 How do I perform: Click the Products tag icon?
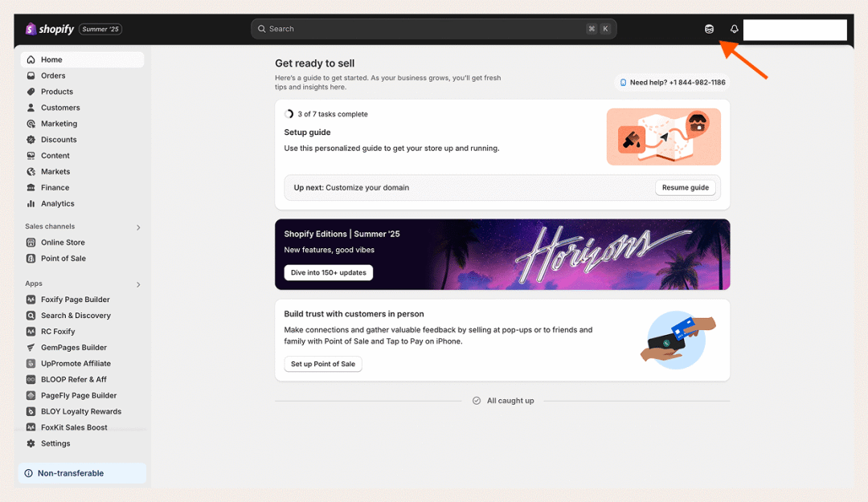[31, 92]
